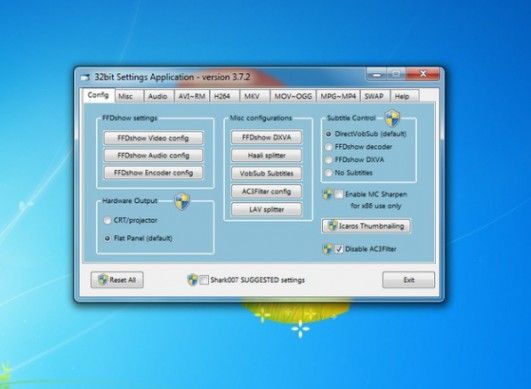Viewport: 531px width, 389px height.
Task: Check Shark007 SUGGESTED settings checkbox
Action: tap(204, 280)
